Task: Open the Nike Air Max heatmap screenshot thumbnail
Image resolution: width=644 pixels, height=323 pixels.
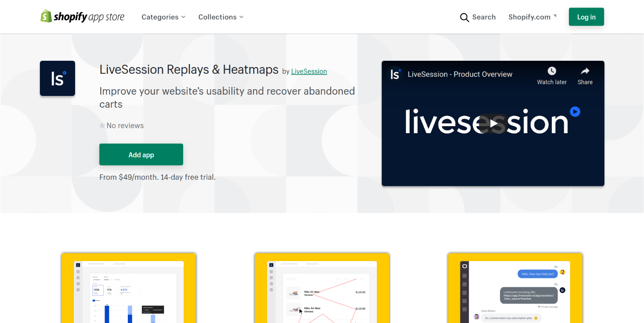Action: click(322, 289)
